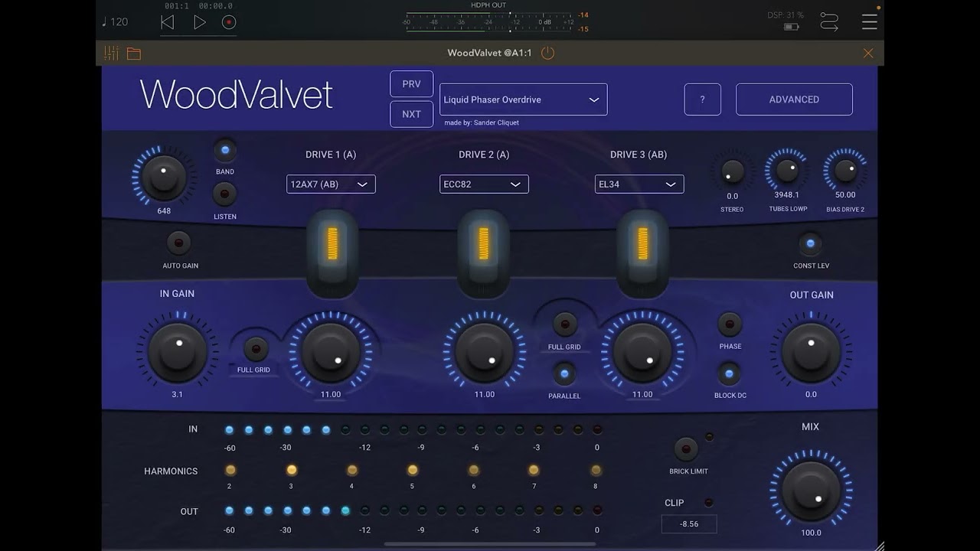
Task: Open the ADVANCED settings panel
Action: point(794,99)
